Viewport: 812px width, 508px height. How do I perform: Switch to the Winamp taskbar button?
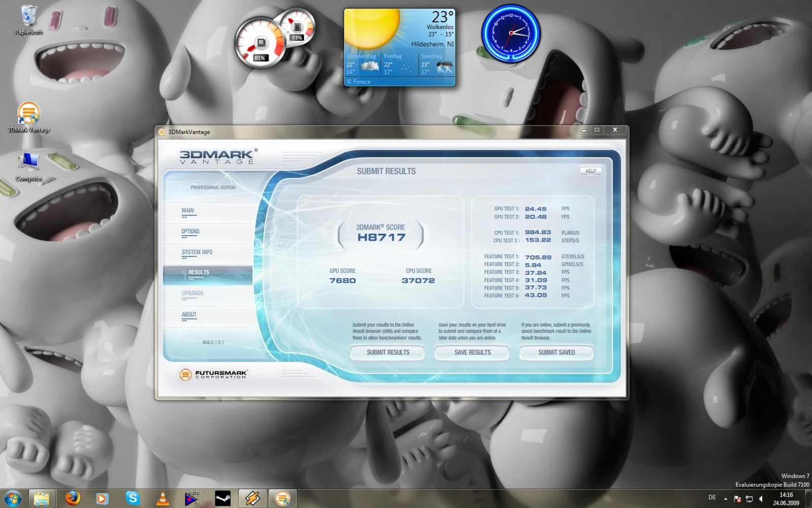[x=252, y=498]
